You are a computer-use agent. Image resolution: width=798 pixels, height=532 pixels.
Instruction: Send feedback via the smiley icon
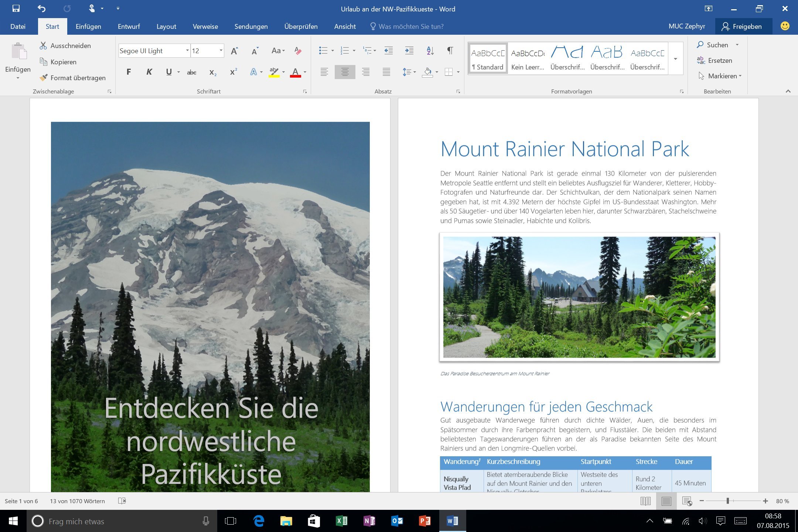(785, 26)
